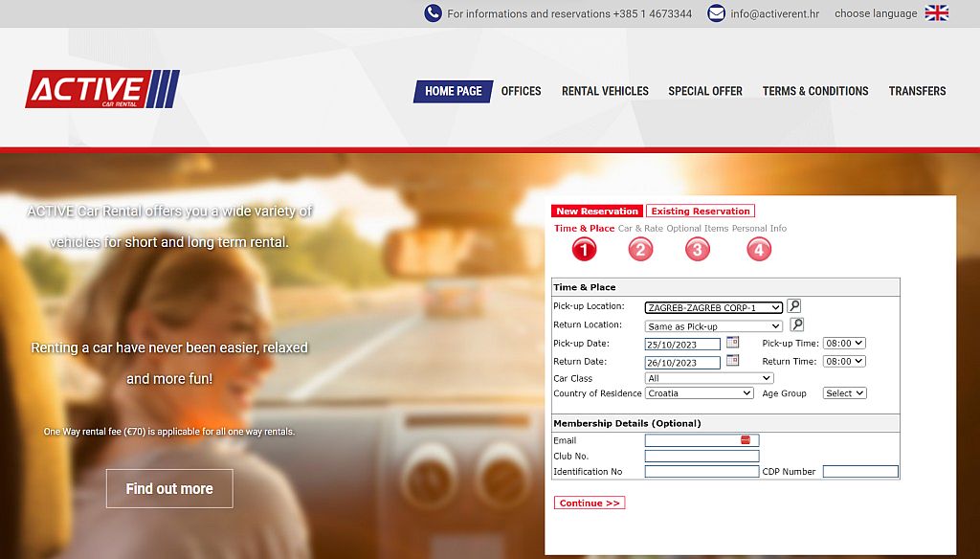980x559 pixels.
Task: Open the Pick-up Time dropdown
Action: click(844, 344)
